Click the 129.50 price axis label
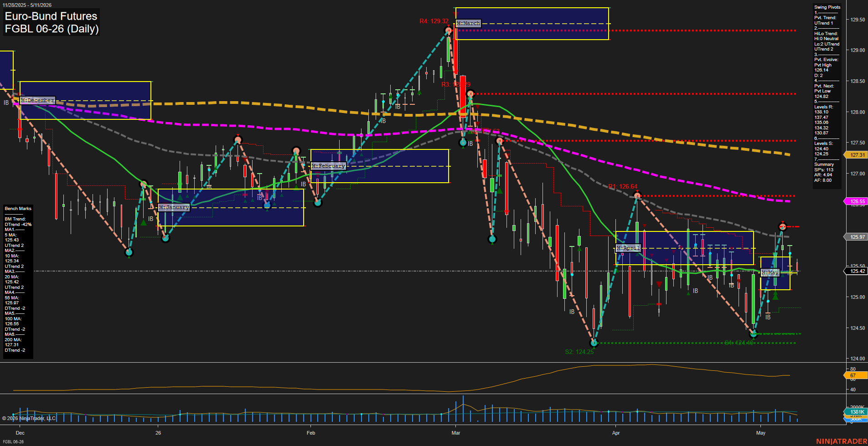The image size is (868, 446). [x=858, y=20]
